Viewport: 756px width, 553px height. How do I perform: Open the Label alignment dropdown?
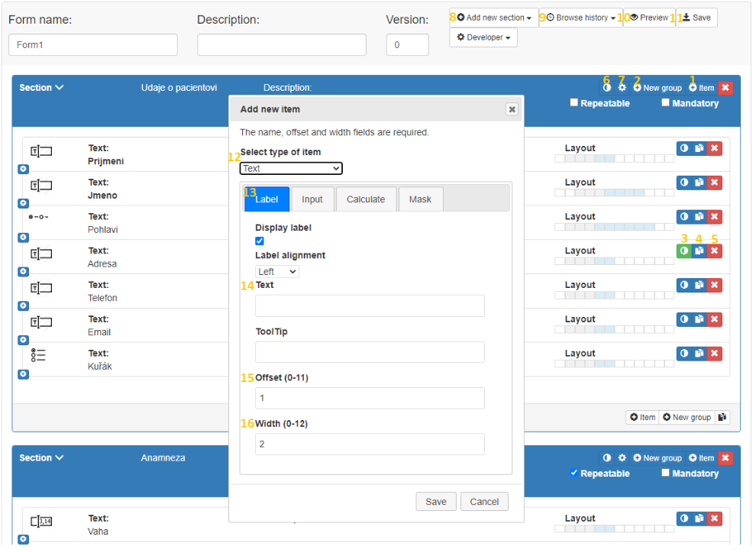276,271
